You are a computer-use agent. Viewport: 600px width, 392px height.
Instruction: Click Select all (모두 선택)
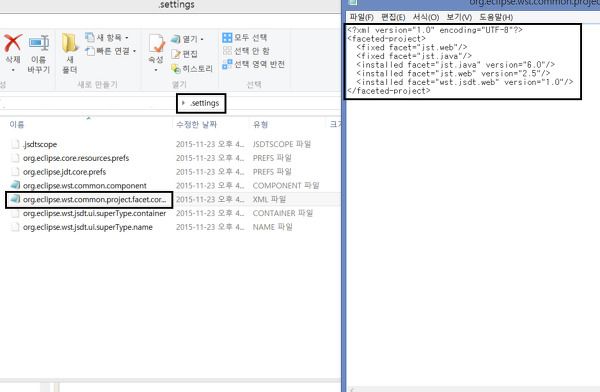pyautogui.click(x=245, y=38)
